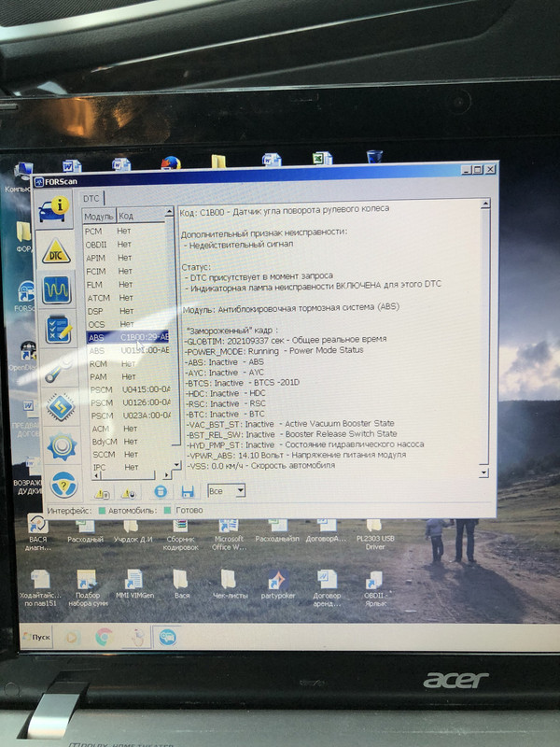Screen dimensions: 560x747
Task: Select the PSCM U0415:00 row
Action: click(x=130, y=389)
